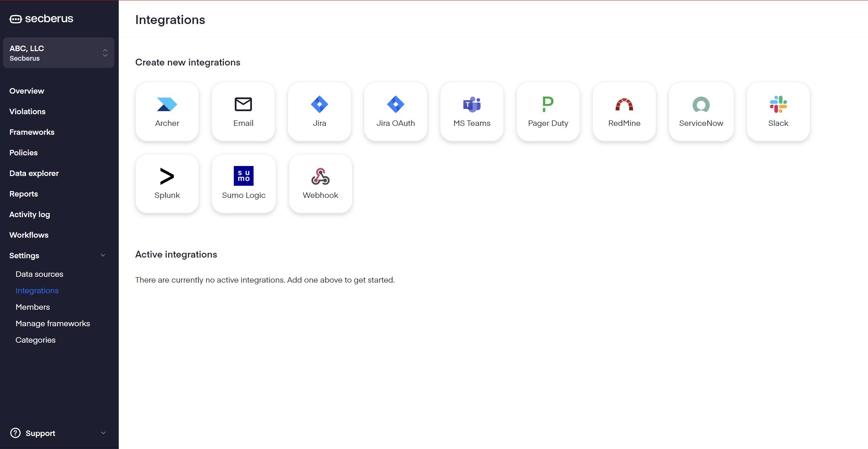Open the ABC, LLC organization switcher
868x449 pixels.
[59, 53]
